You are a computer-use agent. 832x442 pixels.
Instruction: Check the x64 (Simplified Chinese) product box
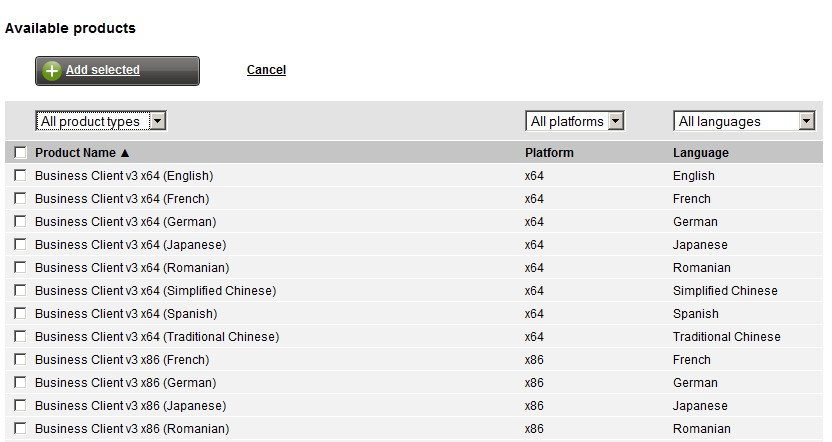pos(20,290)
